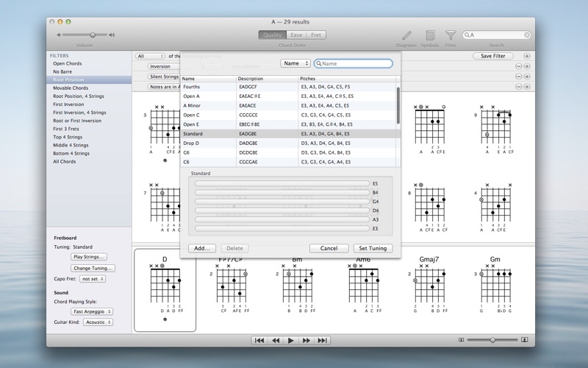Select the D chord diagram

(165, 290)
